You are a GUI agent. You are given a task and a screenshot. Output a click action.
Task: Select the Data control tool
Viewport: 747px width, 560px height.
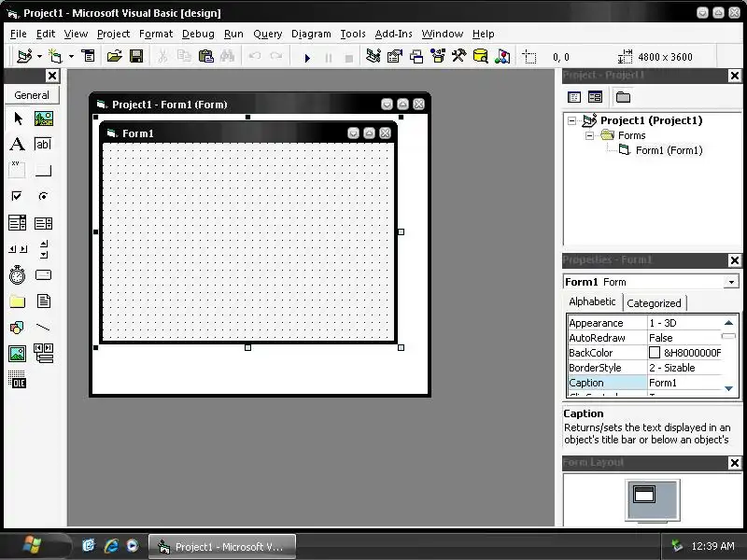click(44, 354)
